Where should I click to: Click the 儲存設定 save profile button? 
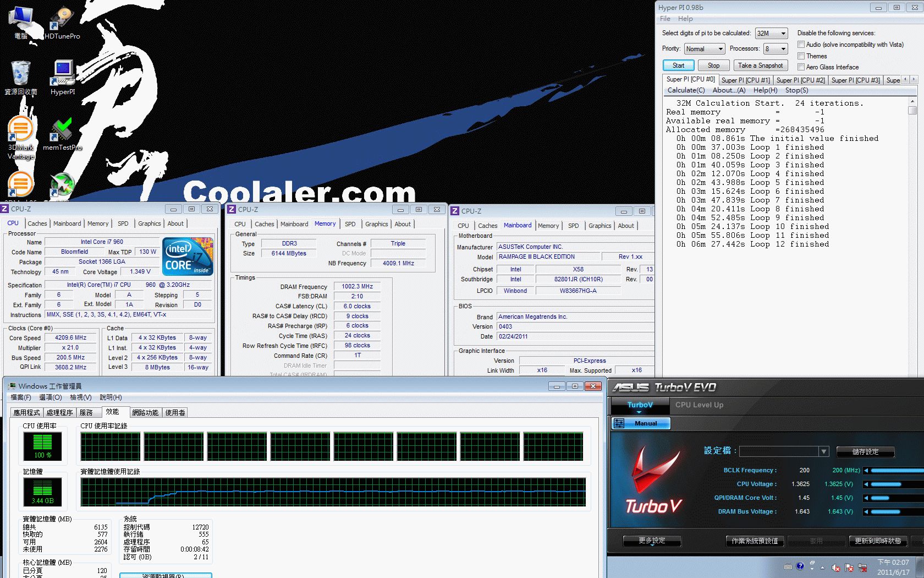[865, 452]
